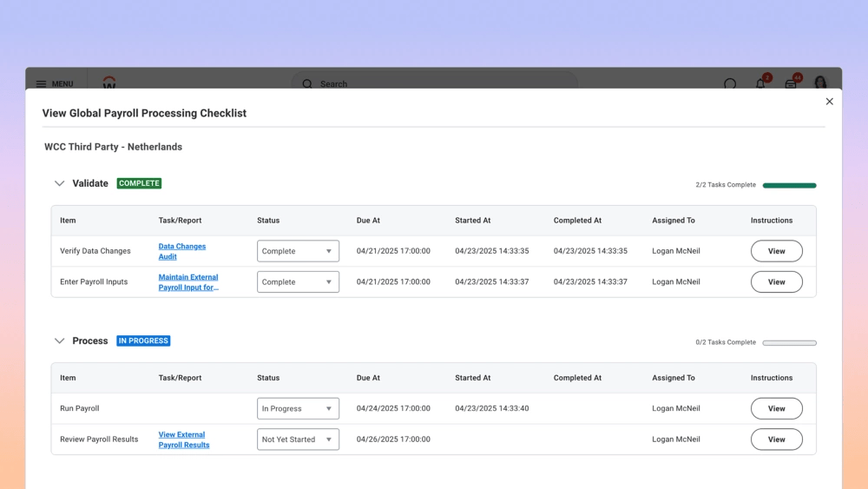Open Status dropdown for Review Payroll Results
The width and height of the screenshot is (868, 489).
298,439
